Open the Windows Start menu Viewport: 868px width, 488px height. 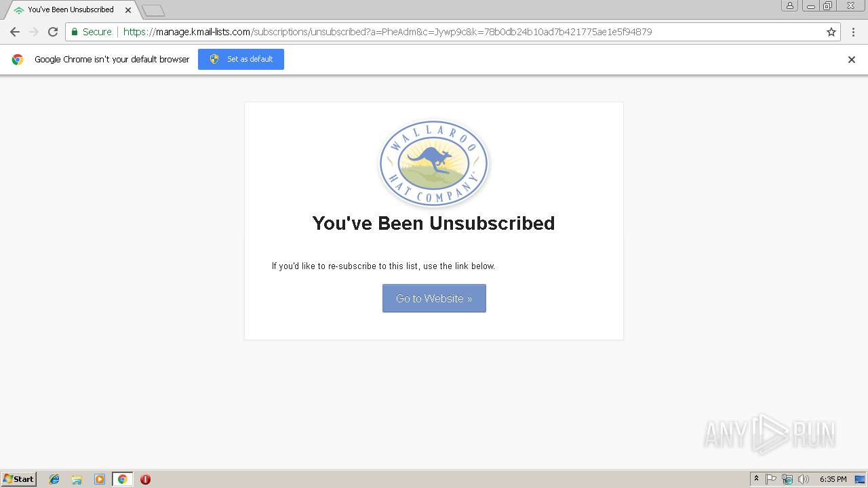(19, 479)
